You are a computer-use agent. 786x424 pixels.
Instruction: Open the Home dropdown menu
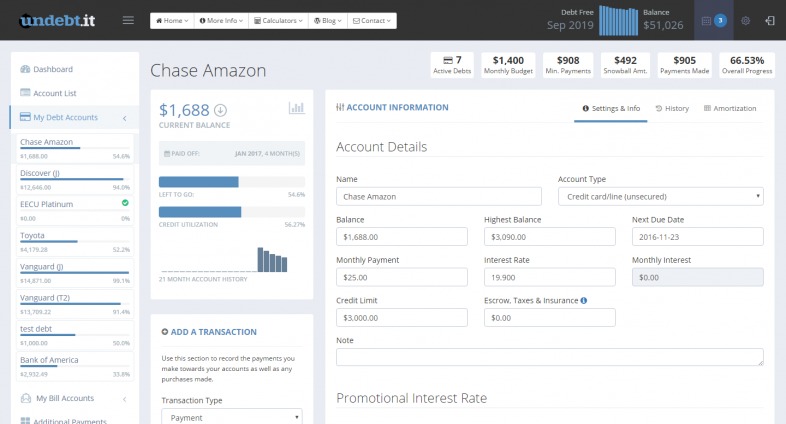172,20
